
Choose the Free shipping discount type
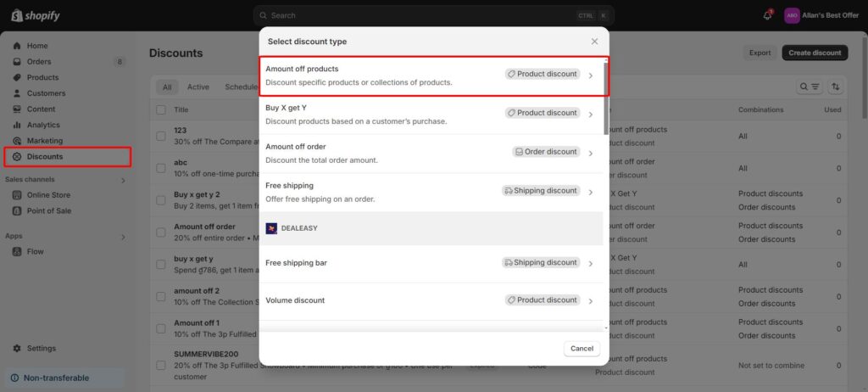pos(431,193)
